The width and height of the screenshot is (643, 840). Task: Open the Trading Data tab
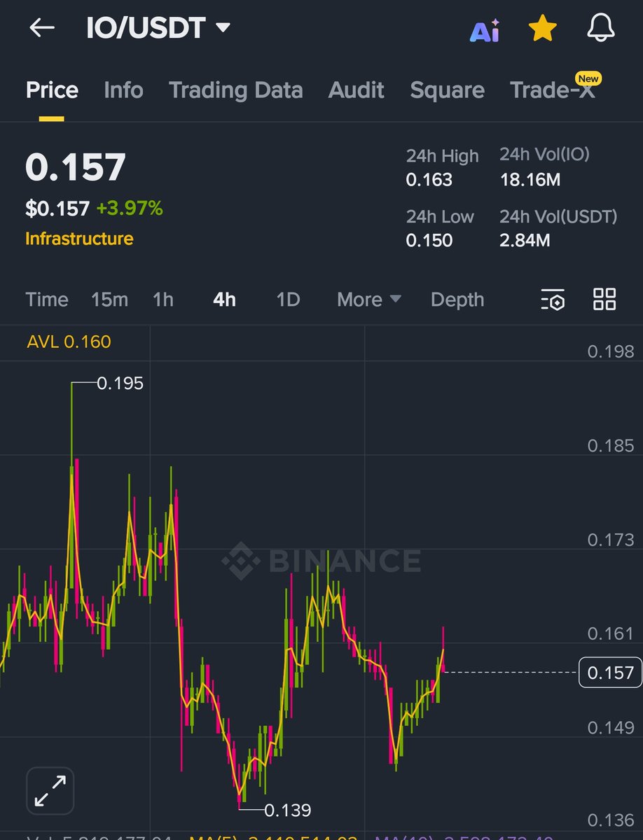236,90
